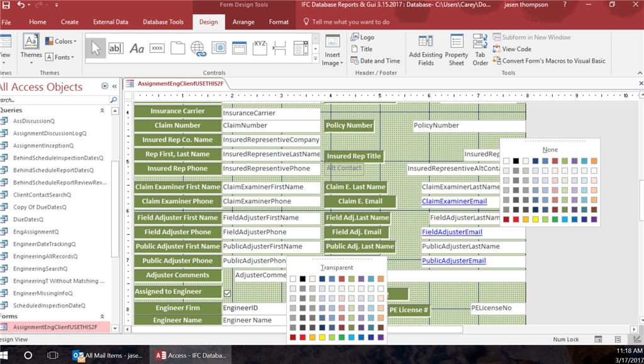Switch to Form View in status bar
Screen dimensions: 644x364
[x=599, y=339]
